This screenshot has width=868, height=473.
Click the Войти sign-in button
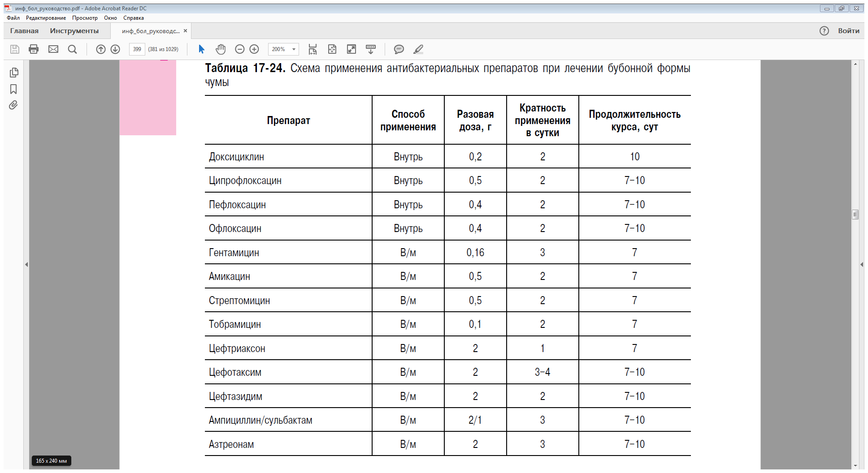pyautogui.click(x=849, y=31)
